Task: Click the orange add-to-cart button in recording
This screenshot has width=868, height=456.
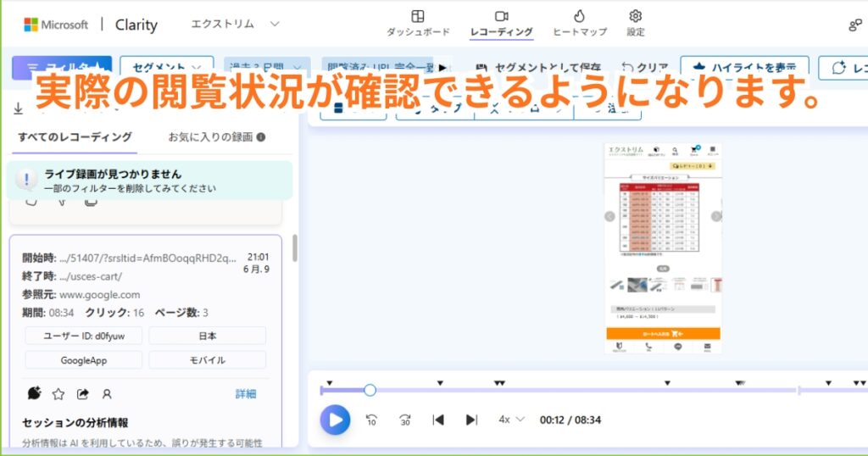Action: point(663,334)
